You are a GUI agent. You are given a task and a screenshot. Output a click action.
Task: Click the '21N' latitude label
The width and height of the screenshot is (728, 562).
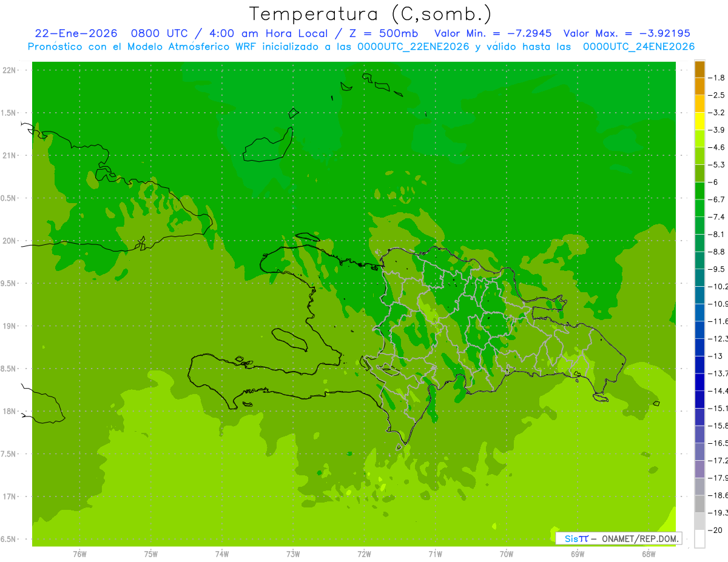(x=9, y=155)
